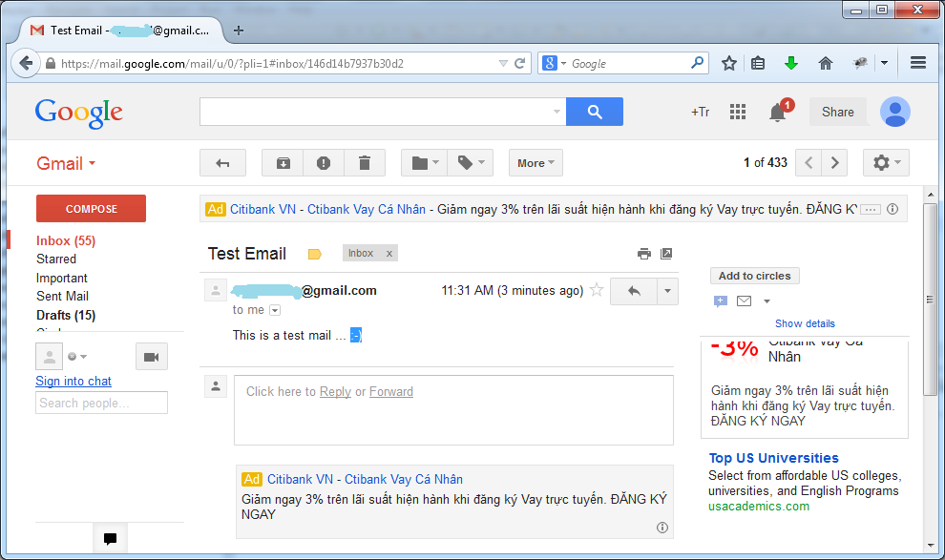This screenshot has height=560, width=945.
Task: Expand the contact options dropdown arrow
Action: click(766, 301)
